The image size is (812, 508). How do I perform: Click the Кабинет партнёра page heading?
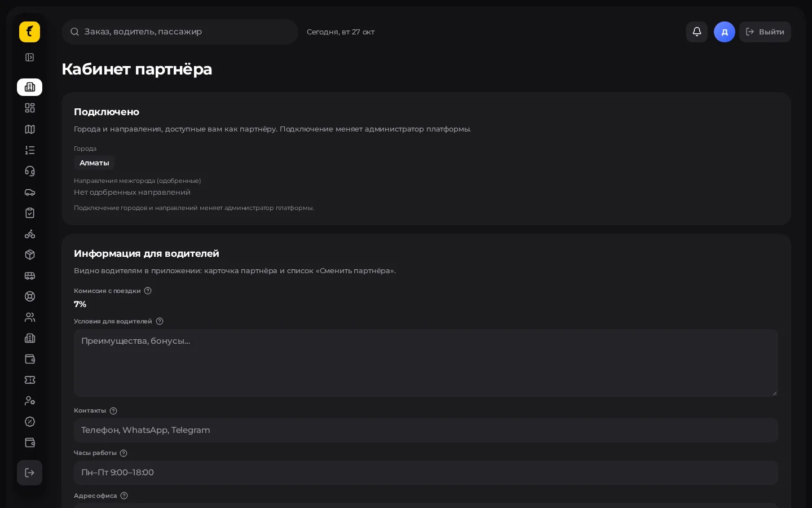click(x=137, y=69)
